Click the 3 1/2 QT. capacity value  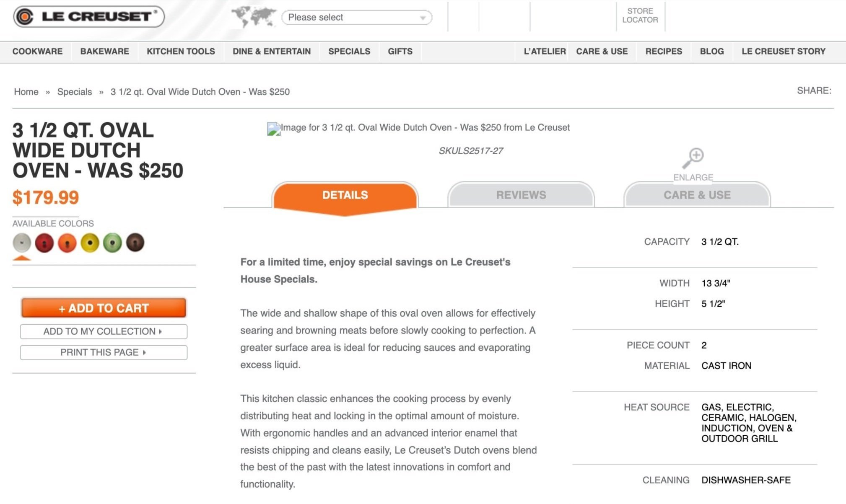click(x=720, y=242)
